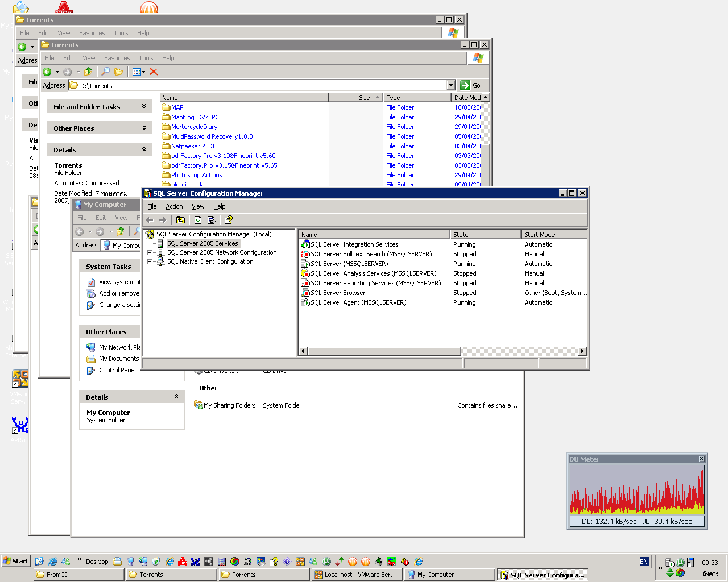Open the Tools menu in front Torrents window
The width and height of the screenshot is (728, 582).
coord(146,58)
